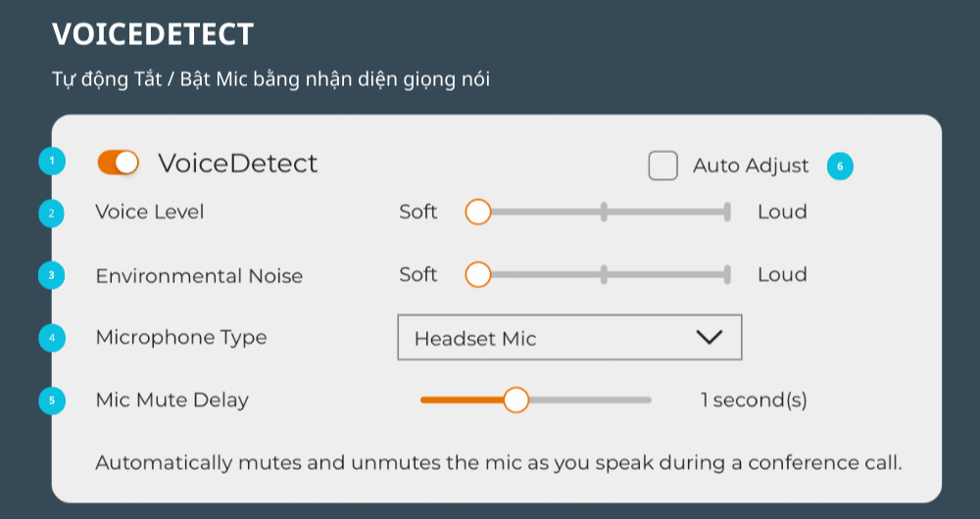The height and width of the screenshot is (519, 980).
Task: Click the VoiceDetect label beside the toggle
Action: pyautogui.click(x=238, y=164)
